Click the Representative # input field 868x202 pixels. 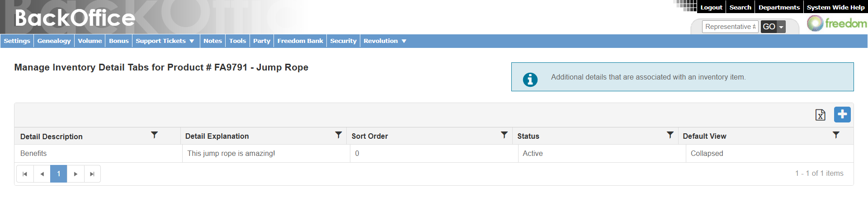(x=730, y=27)
